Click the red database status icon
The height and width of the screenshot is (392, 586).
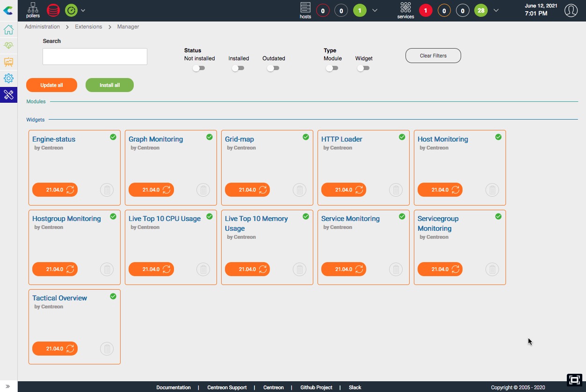pyautogui.click(x=53, y=10)
